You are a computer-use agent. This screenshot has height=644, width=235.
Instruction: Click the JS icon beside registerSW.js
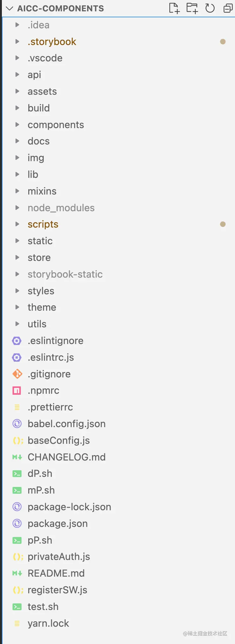pos(18,590)
